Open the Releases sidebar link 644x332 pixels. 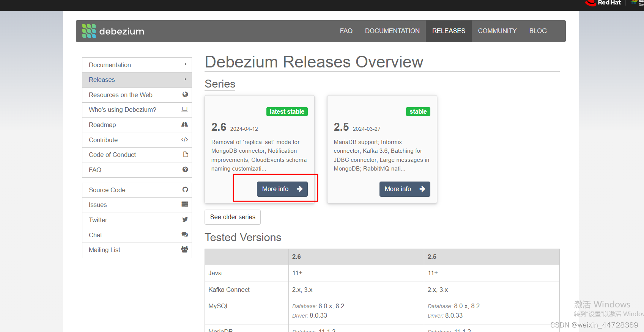[137, 80]
